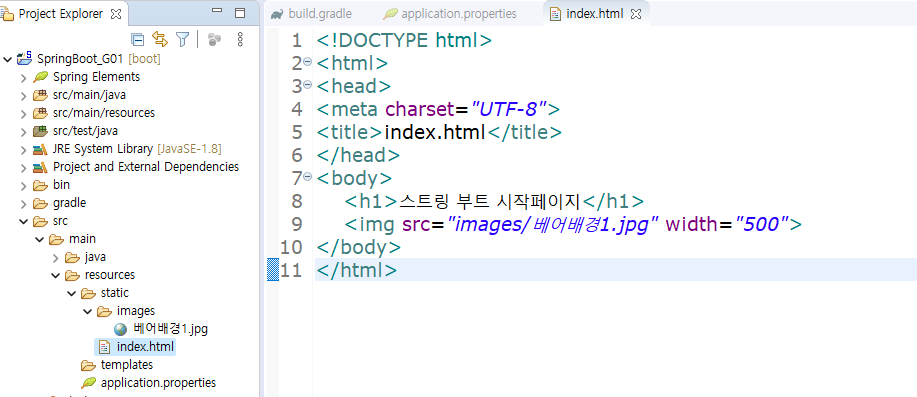Expand the src/test/java source folder
917x397 pixels.
23,132
